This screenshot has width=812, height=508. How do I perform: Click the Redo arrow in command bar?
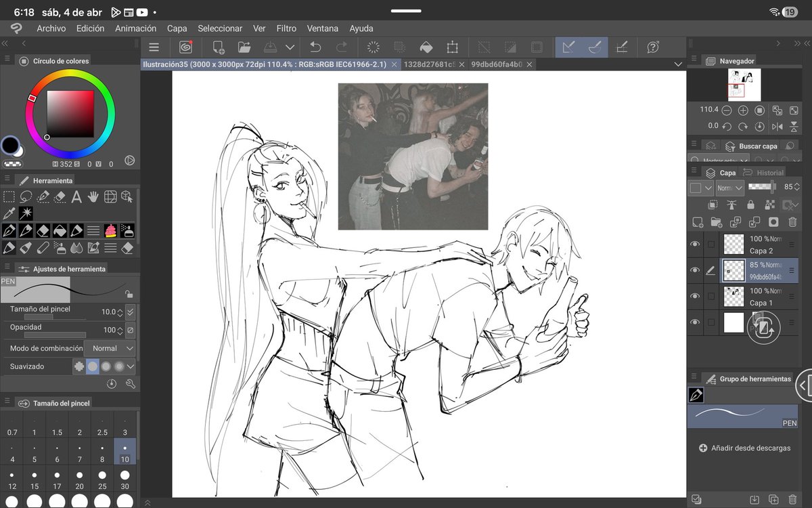click(x=342, y=47)
